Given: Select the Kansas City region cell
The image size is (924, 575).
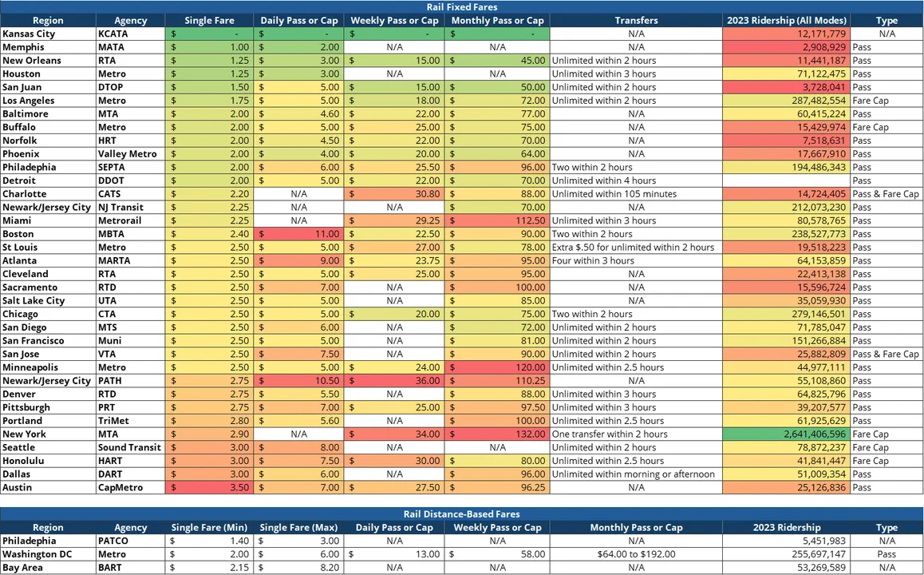Looking at the screenshot, I should [48, 34].
